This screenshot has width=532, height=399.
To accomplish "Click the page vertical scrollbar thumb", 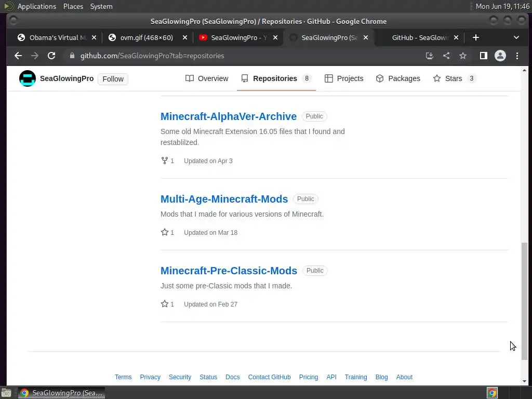I will tap(525, 301).
